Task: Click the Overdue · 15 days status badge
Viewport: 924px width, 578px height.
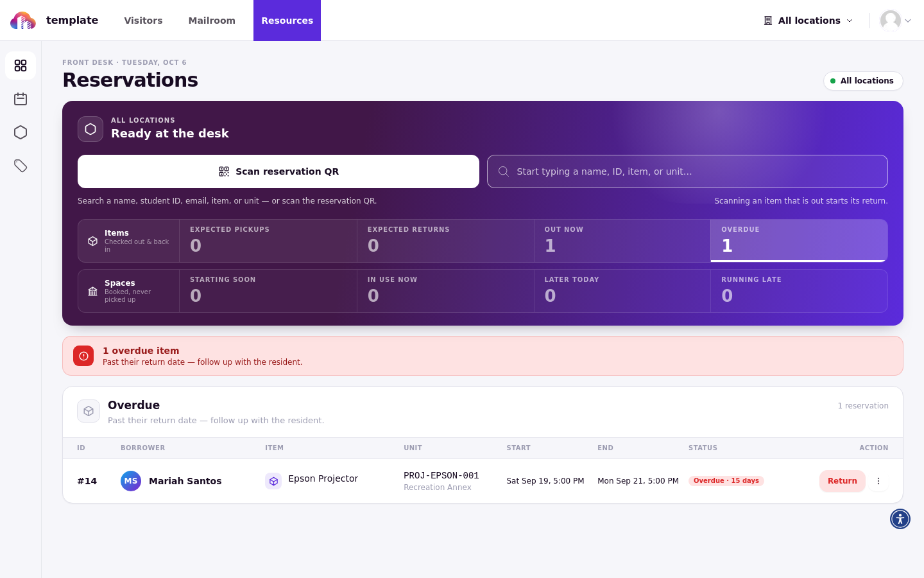Action: pyautogui.click(x=726, y=481)
